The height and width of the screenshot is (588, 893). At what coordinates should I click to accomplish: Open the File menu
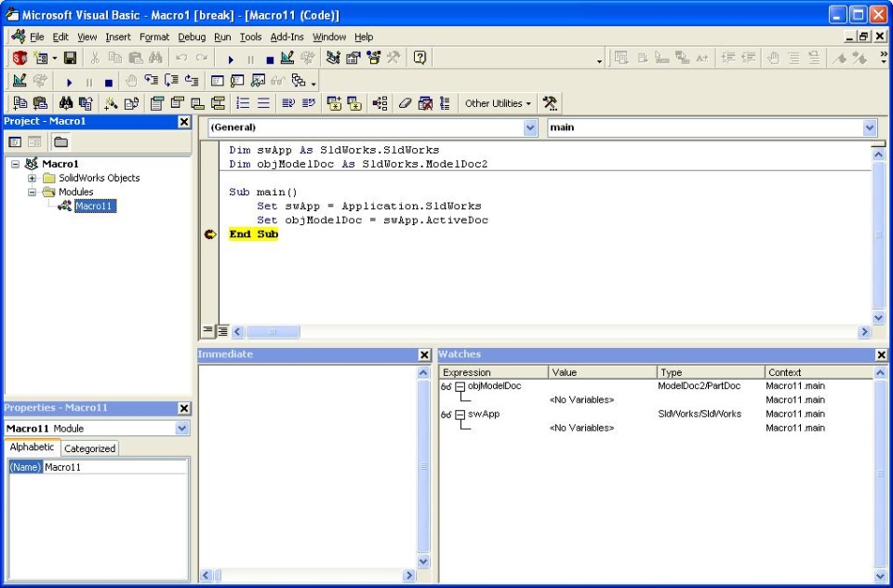pos(36,37)
